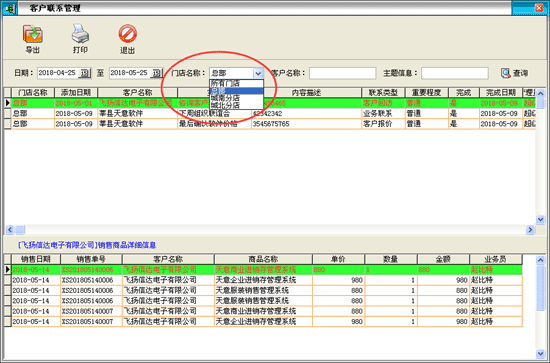The width and height of the screenshot is (550, 363).
Task: Choose 城北分店 from the store list
Action: point(236,105)
